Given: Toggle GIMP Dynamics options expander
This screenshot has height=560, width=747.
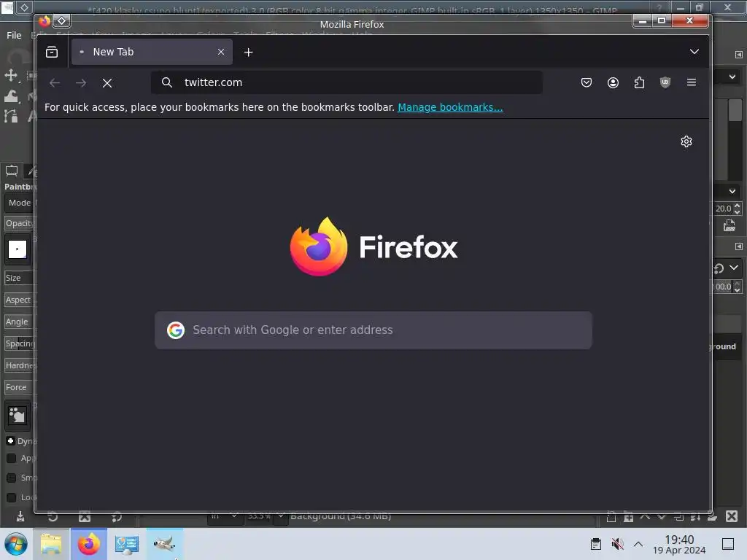Looking at the screenshot, I should [x=10, y=441].
